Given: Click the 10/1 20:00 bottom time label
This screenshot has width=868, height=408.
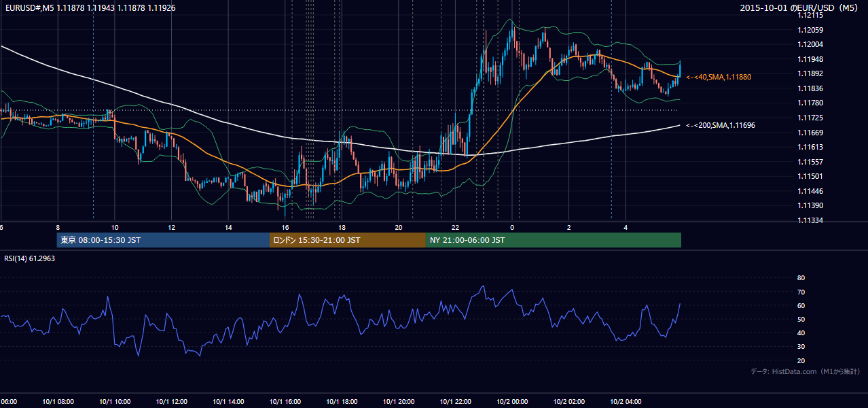Looking at the screenshot, I should 399,402.
